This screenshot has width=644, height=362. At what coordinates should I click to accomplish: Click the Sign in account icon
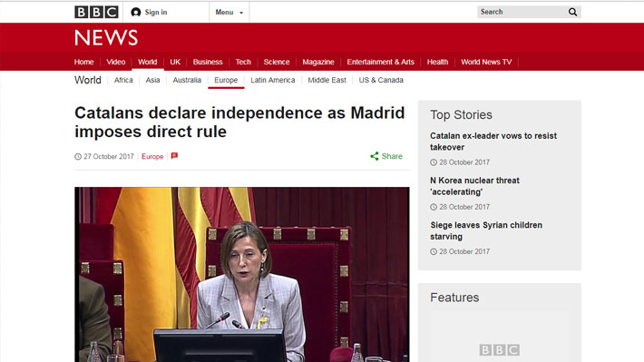click(135, 13)
